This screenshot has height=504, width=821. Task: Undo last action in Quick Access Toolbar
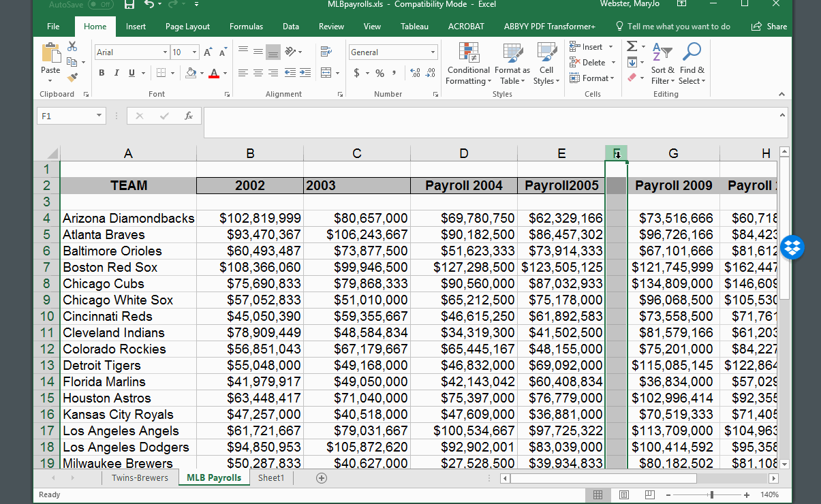149,5
